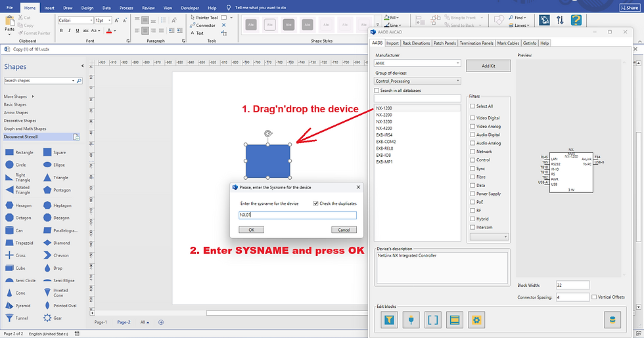Open the All pages dropdown
Screen dimensions: 644x338
[x=145, y=322]
